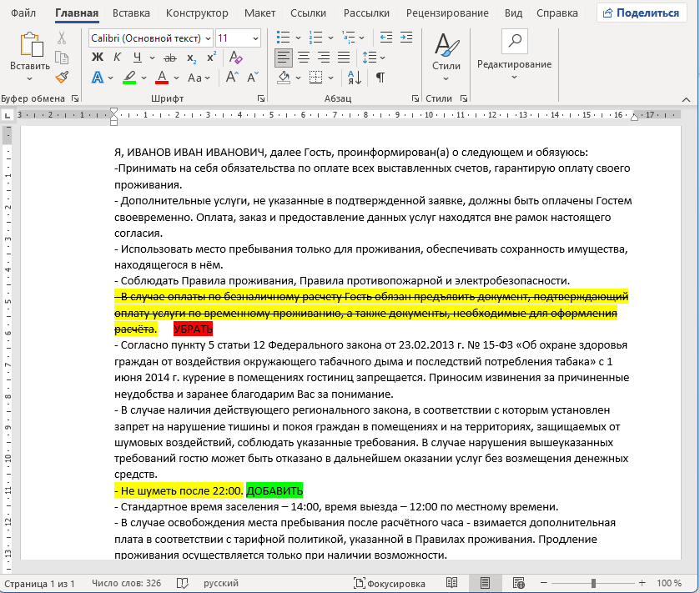700x593 pixels.
Task: Click the Поделиться share button
Action: (x=642, y=13)
